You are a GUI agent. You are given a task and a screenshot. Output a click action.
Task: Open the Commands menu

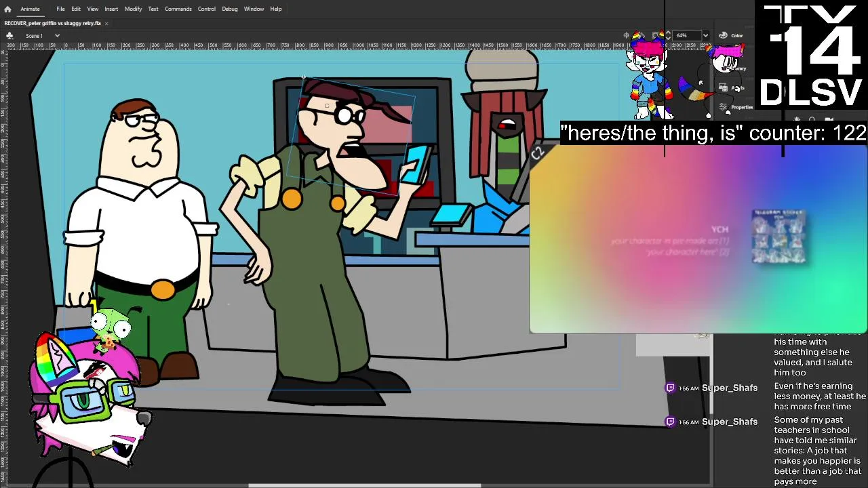(178, 9)
